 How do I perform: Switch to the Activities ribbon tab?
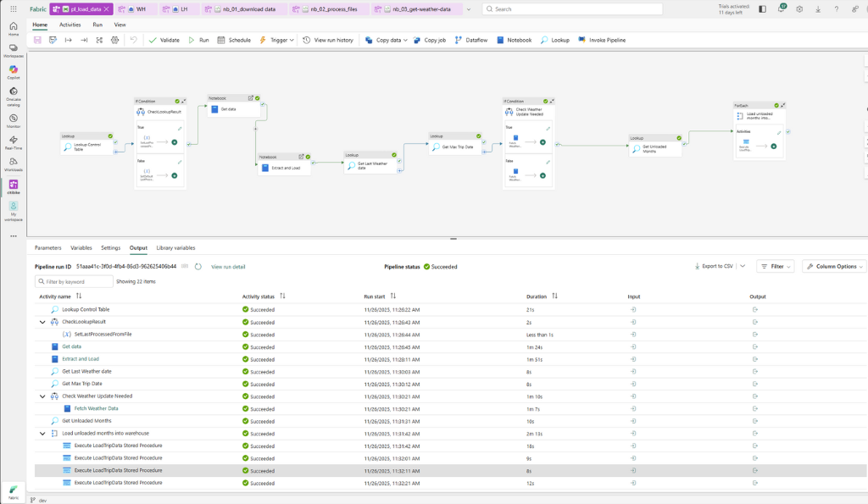coord(70,25)
